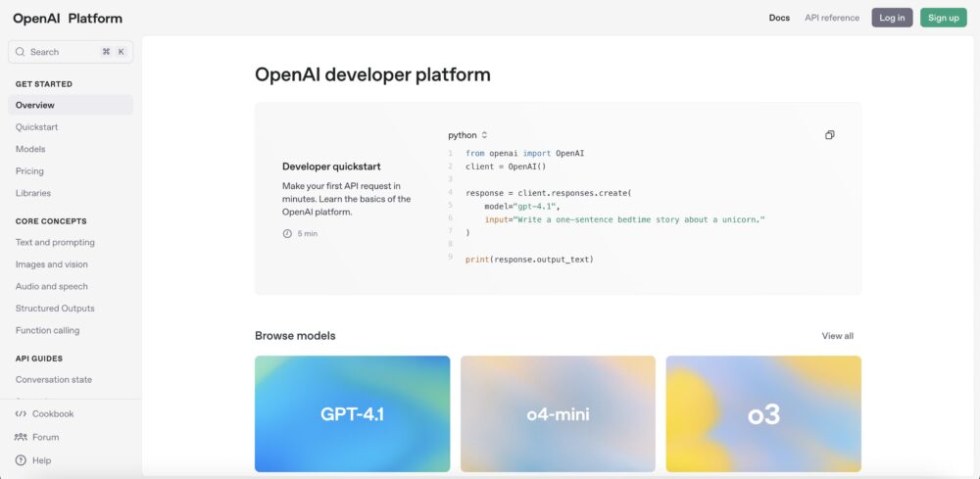980x479 pixels.
Task: Click the ⌘ K shortcut badge in search
Action: coord(114,52)
